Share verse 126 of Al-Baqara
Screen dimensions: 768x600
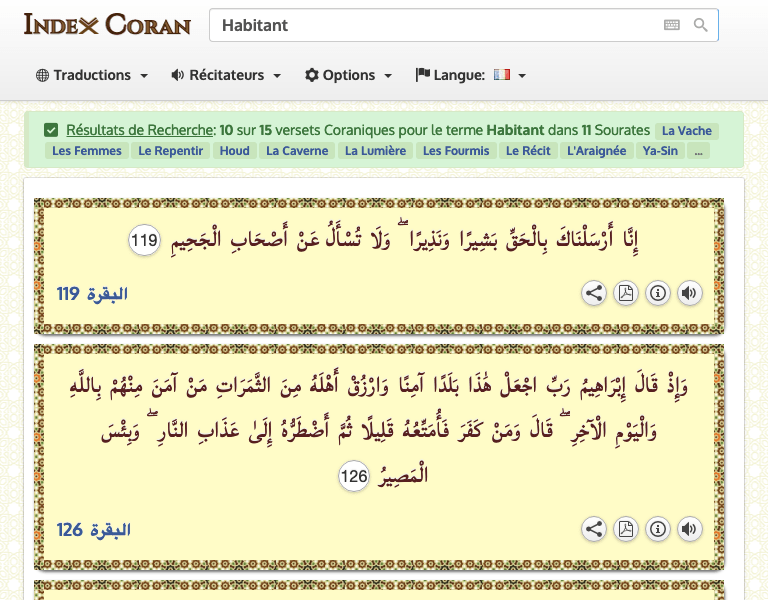594,529
